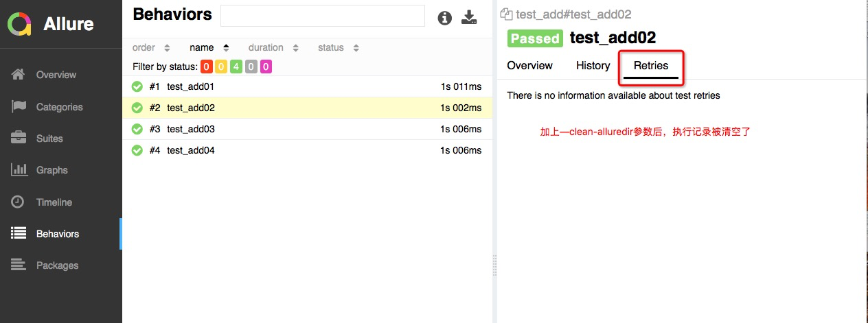Viewport: 868px width, 323px height.
Task: Click the 'no information available about test retries' text
Action: pyautogui.click(x=613, y=95)
